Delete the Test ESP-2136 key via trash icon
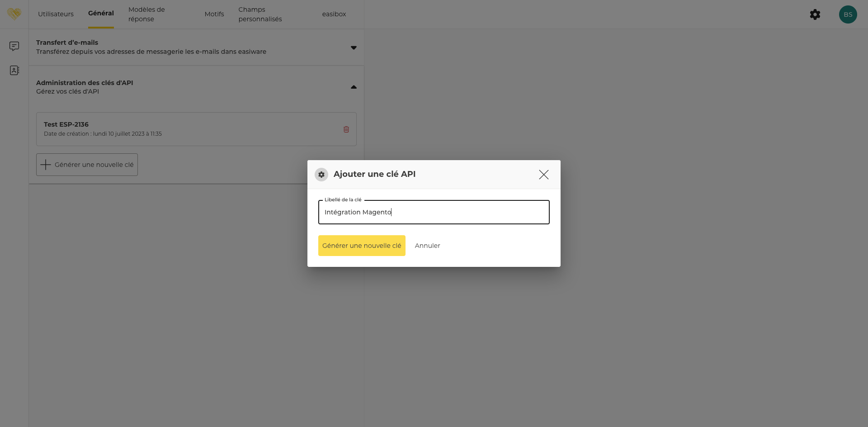This screenshot has width=868, height=427. point(346,129)
